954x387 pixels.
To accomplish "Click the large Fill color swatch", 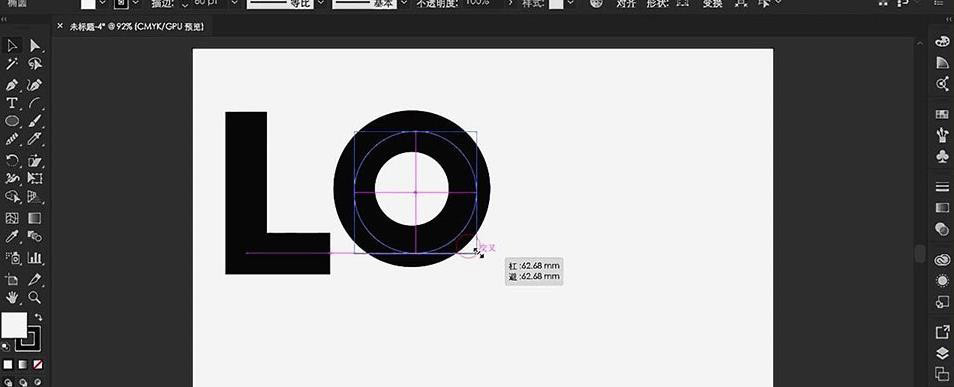I will point(14,325).
